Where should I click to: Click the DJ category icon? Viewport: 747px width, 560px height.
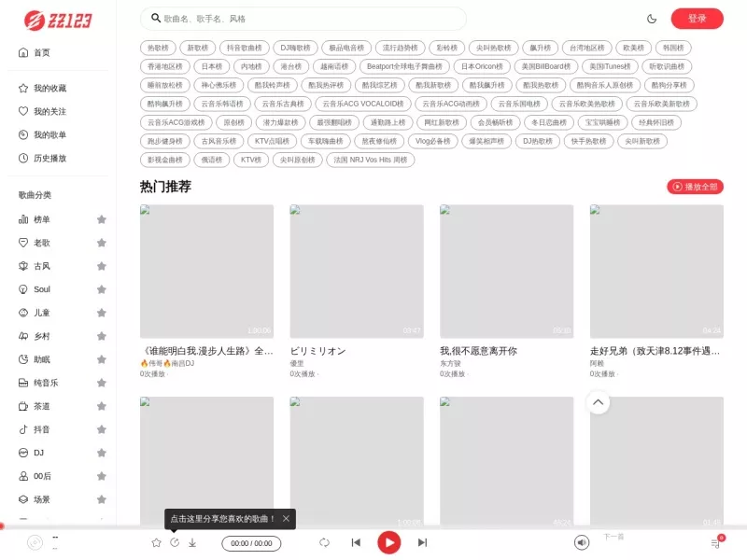23,453
